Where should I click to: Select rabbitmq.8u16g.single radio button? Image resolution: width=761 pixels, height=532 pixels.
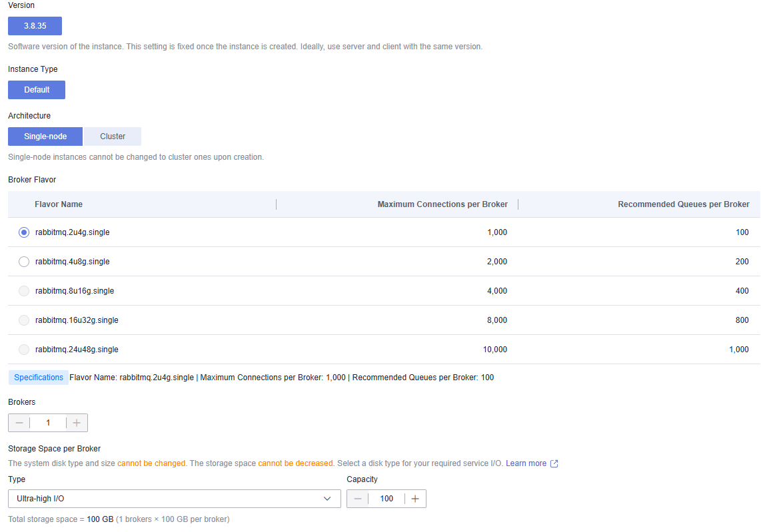pyautogui.click(x=24, y=291)
